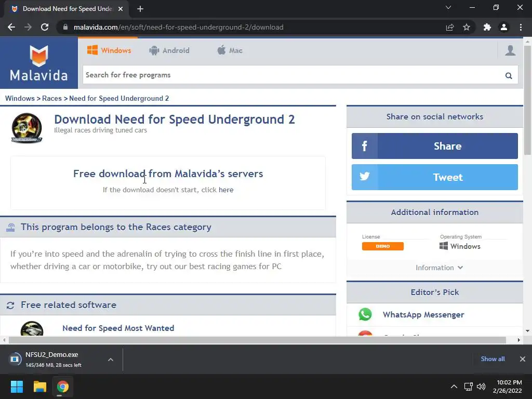Open Chrome profile avatar menu
Screen dimensions: 532x399
pos(504,27)
